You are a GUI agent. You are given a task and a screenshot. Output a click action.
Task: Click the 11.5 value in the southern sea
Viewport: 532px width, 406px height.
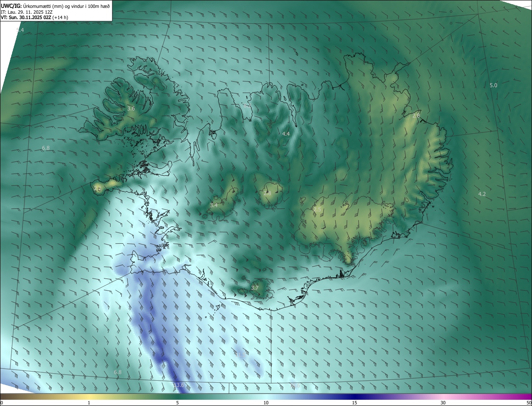240,354
